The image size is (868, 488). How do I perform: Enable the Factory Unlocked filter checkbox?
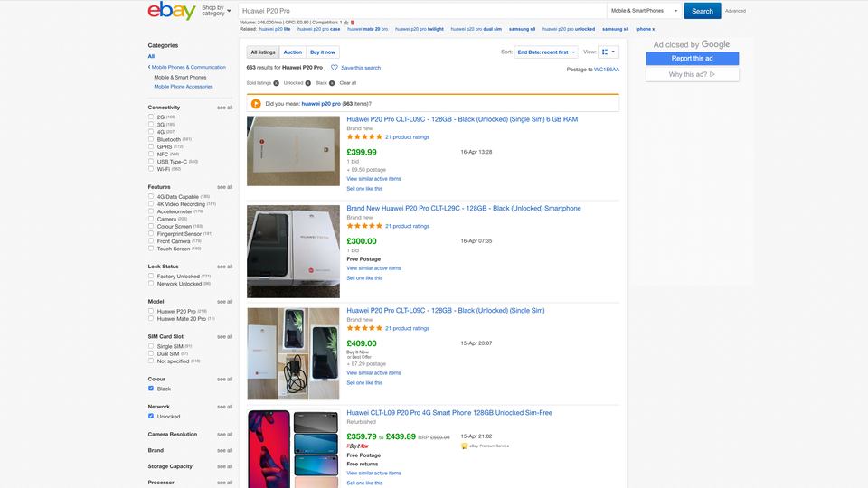[x=151, y=277]
